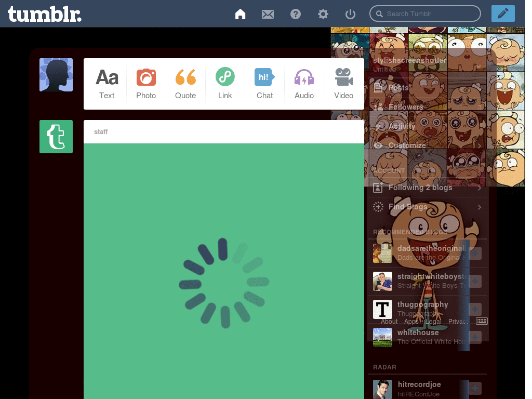The width and height of the screenshot is (532, 399).
Task: Click the staff post loading image
Action: pos(224,271)
